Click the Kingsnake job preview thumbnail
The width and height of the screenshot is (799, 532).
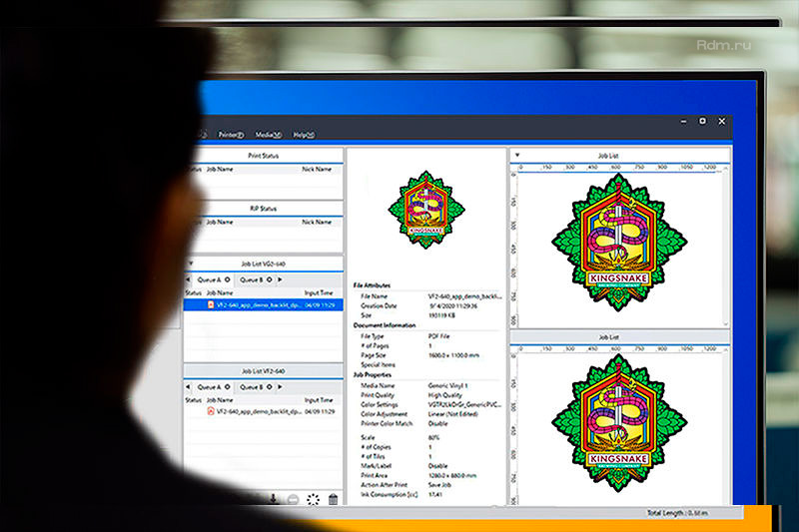tap(426, 210)
